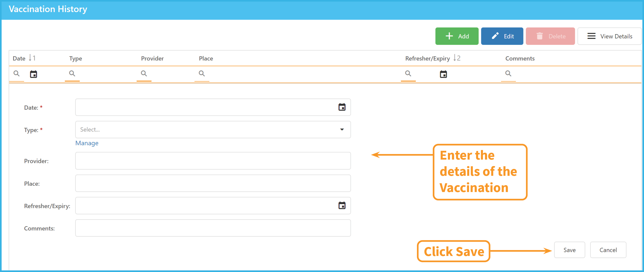This screenshot has height=272, width=644.
Task: Sort by the Comments column header
Action: coord(520,58)
